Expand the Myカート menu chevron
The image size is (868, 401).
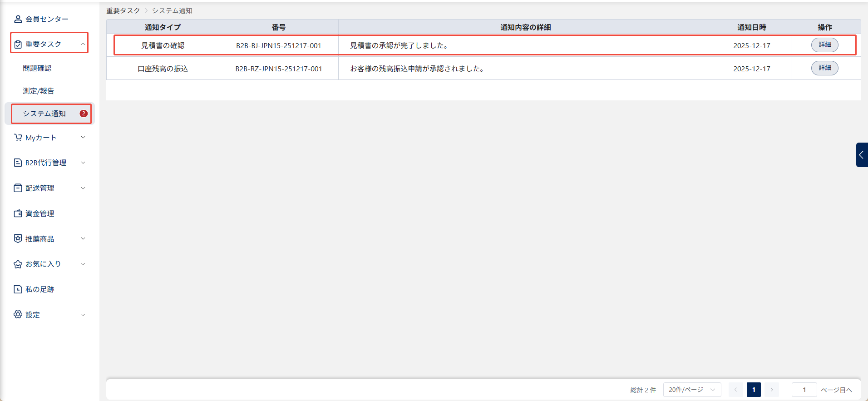click(x=83, y=137)
